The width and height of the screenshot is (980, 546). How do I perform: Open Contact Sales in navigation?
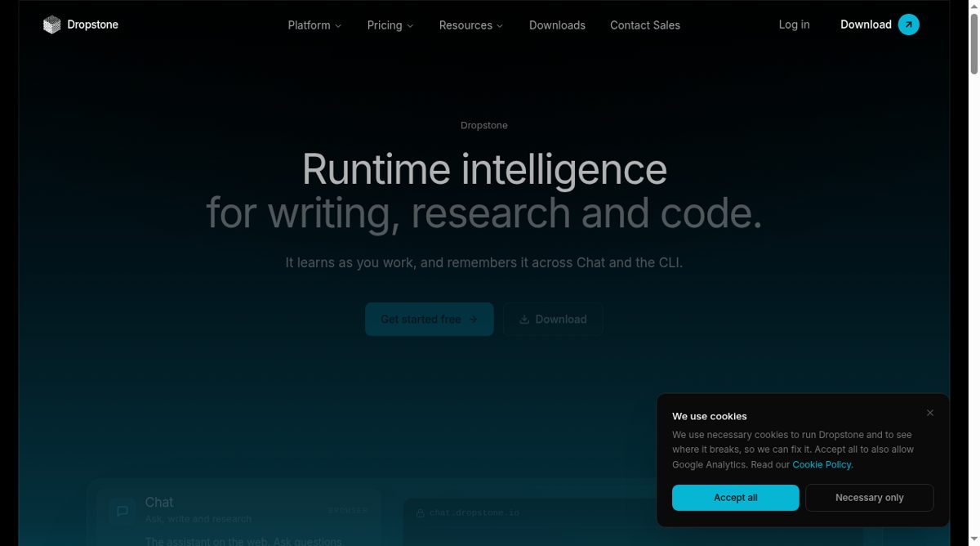(x=645, y=25)
